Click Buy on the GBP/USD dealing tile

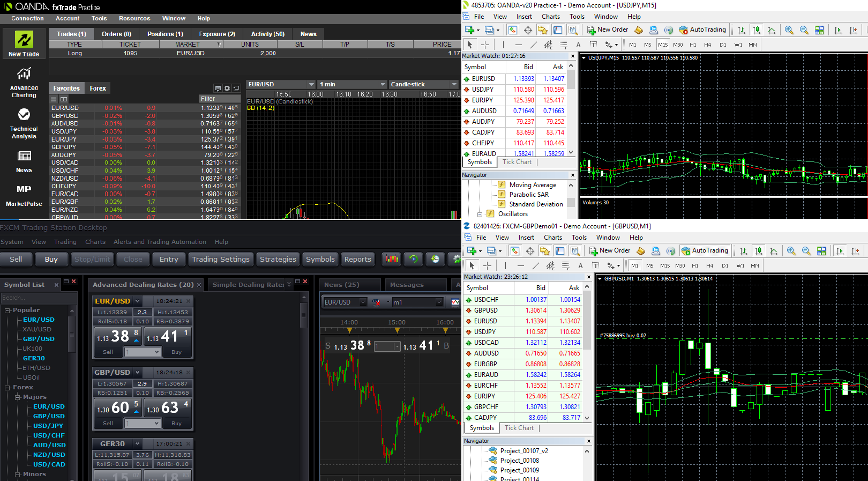176,424
